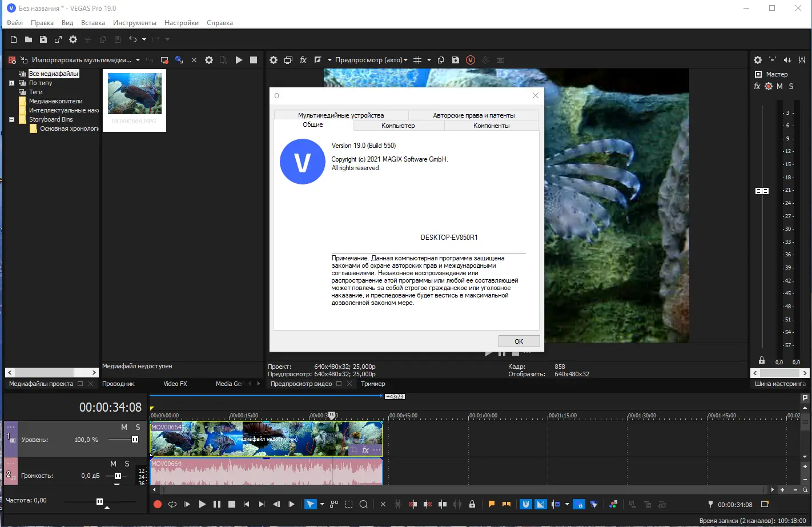Open the Импортировать мультимедиа dropdown arrow

point(139,59)
